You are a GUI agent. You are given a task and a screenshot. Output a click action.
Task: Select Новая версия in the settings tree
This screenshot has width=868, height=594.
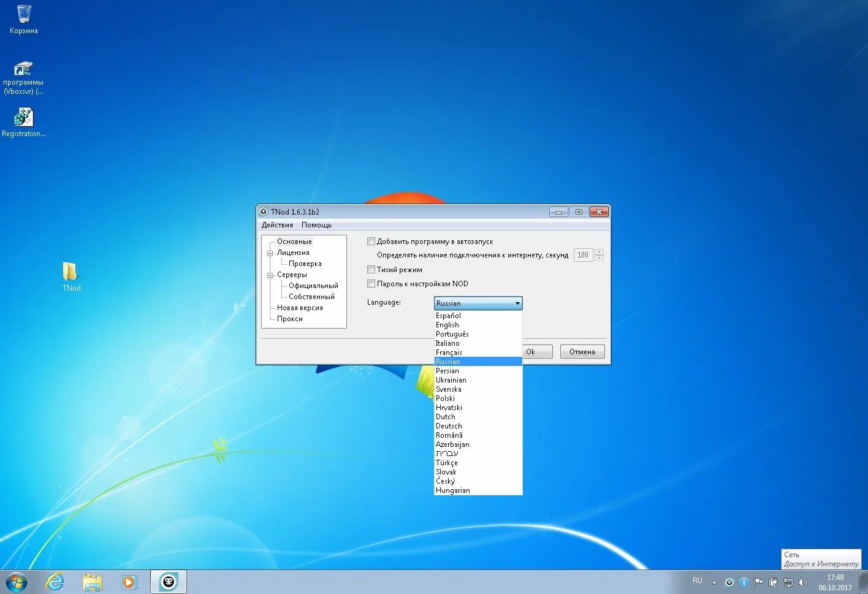300,308
